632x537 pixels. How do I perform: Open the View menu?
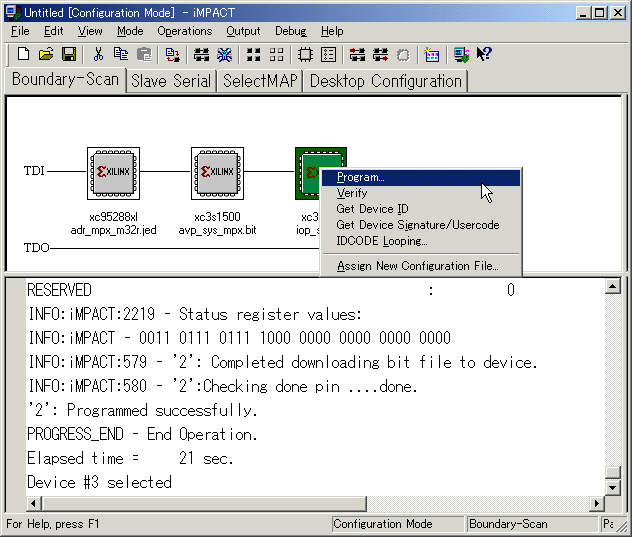pos(90,31)
